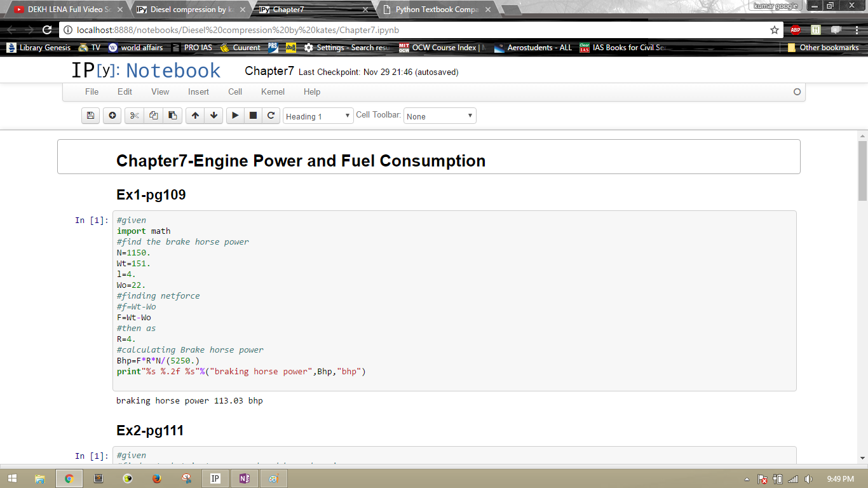Move the cell down with the down arrow
Image resolution: width=868 pixels, height=488 pixels.
[x=214, y=116]
